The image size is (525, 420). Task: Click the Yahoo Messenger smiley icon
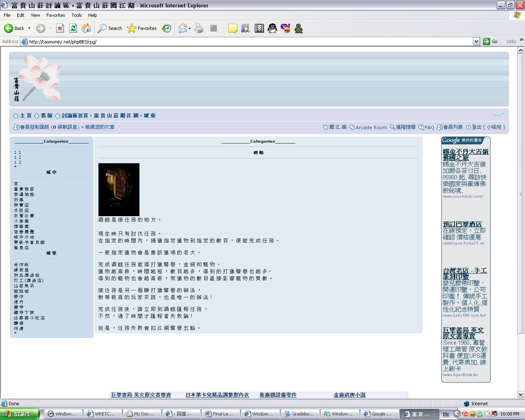point(285,28)
